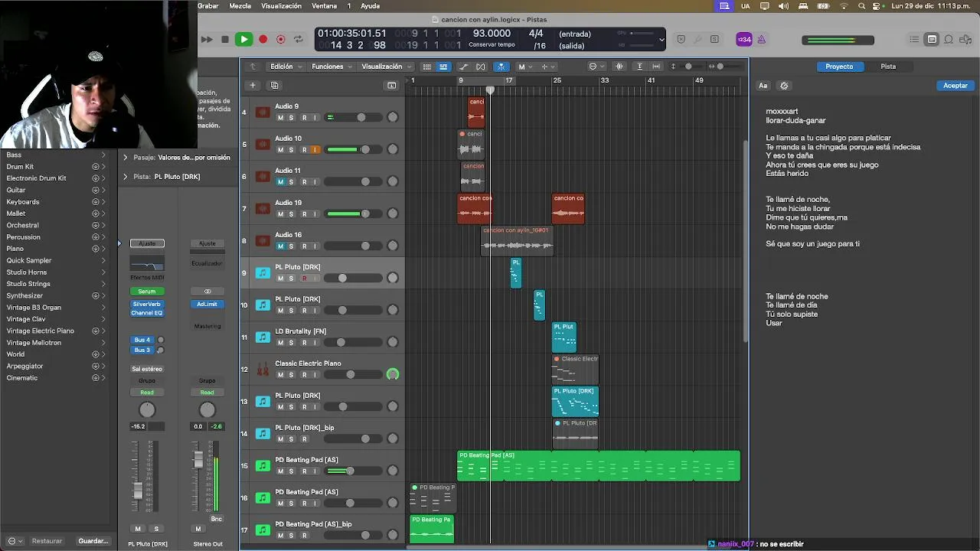Viewport: 980px width, 551px height.
Task: Click the vertical auto zoom button
Action: (640, 67)
